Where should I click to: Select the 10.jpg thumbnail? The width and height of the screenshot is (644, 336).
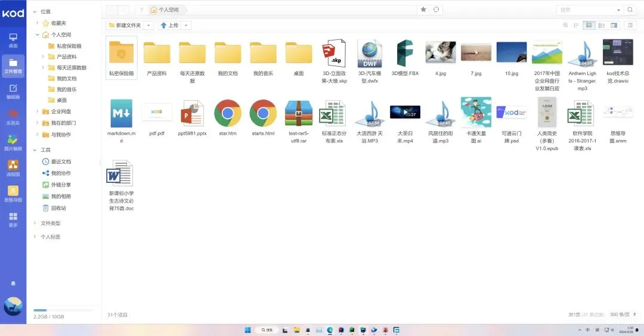point(512,57)
